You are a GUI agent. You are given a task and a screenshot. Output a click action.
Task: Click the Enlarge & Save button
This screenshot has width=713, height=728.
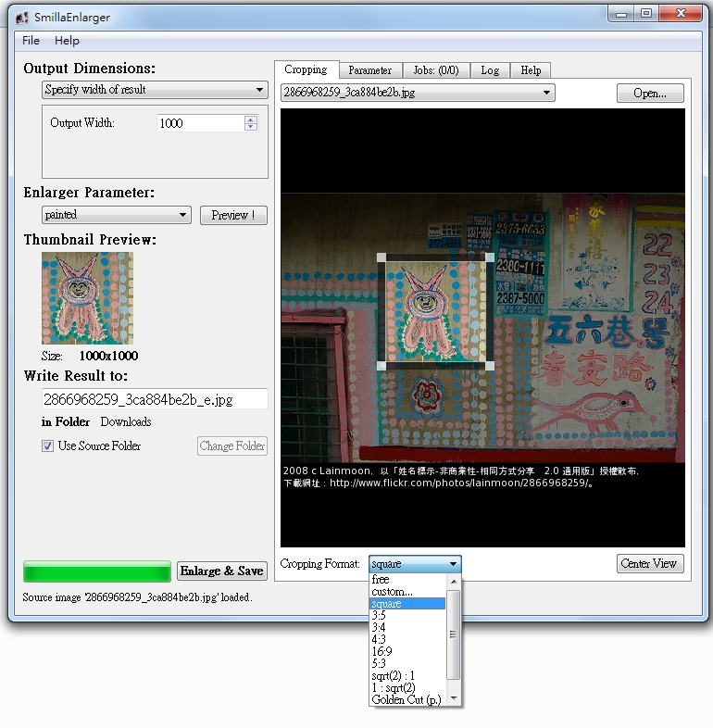(222, 571)
